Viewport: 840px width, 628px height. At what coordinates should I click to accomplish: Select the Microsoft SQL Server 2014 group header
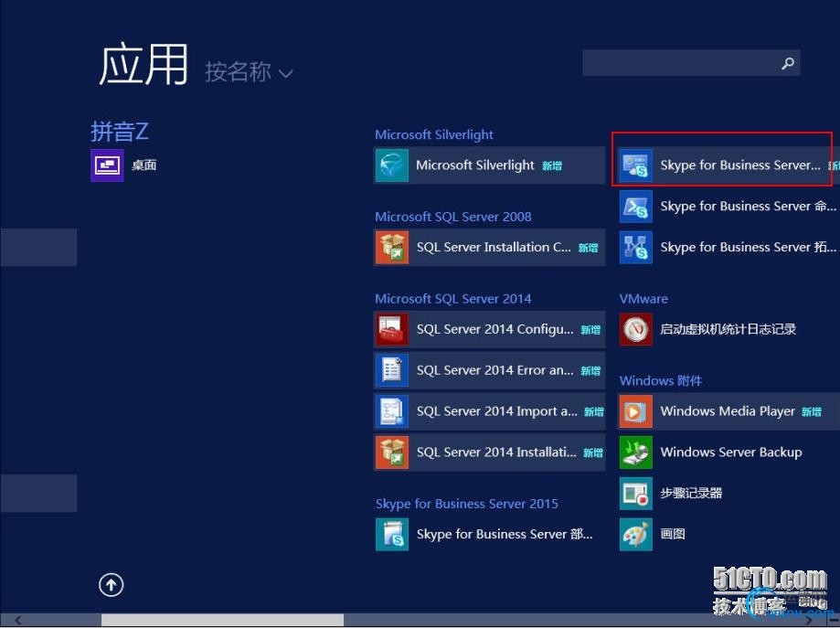coord(453,299)
